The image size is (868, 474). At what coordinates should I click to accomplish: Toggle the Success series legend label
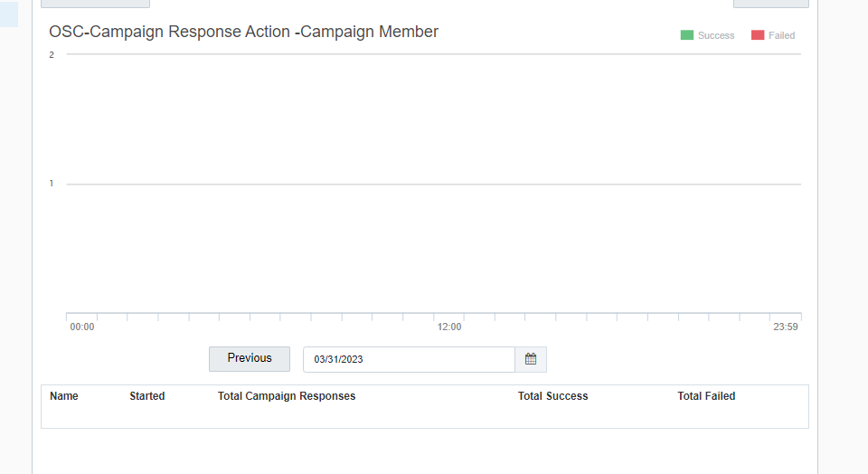(716, 35)
